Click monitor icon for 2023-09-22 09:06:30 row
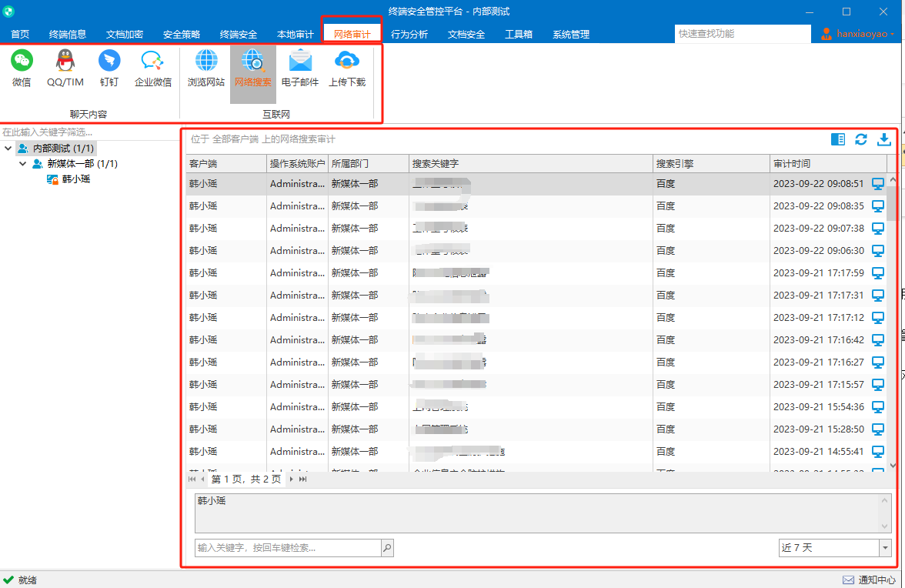The width and height of the screenshot is (905, 588). [x=878, y=250]
